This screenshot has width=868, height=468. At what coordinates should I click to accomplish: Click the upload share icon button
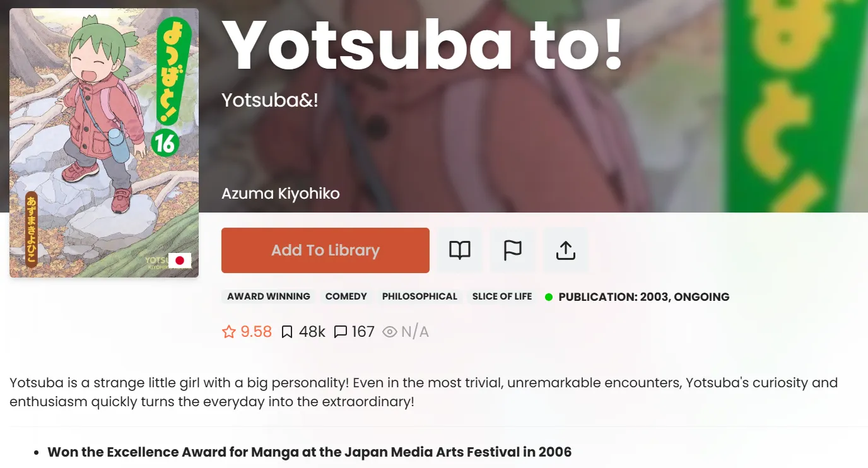(x=566, y=250)
